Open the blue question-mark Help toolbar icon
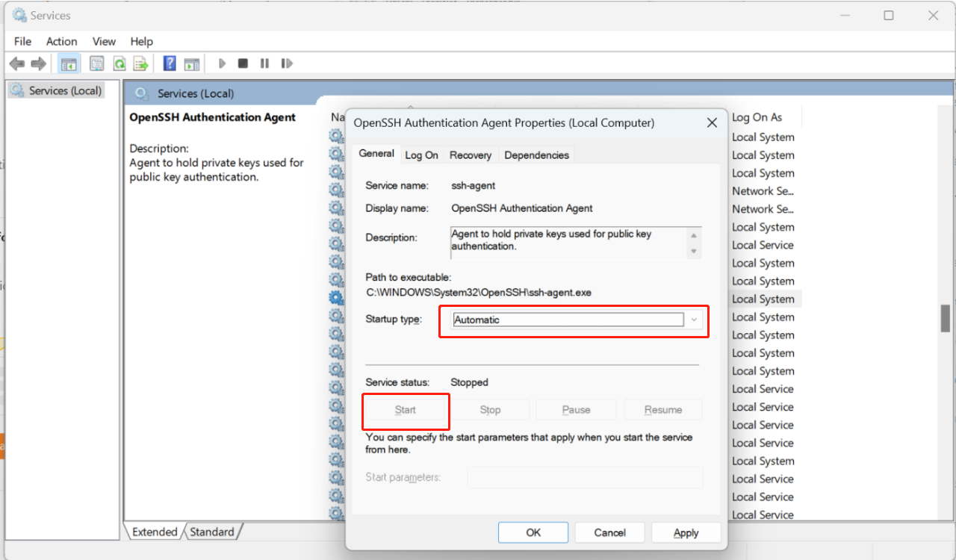The width and height of the screenshot is (956, 560). (x=170, y=63)
